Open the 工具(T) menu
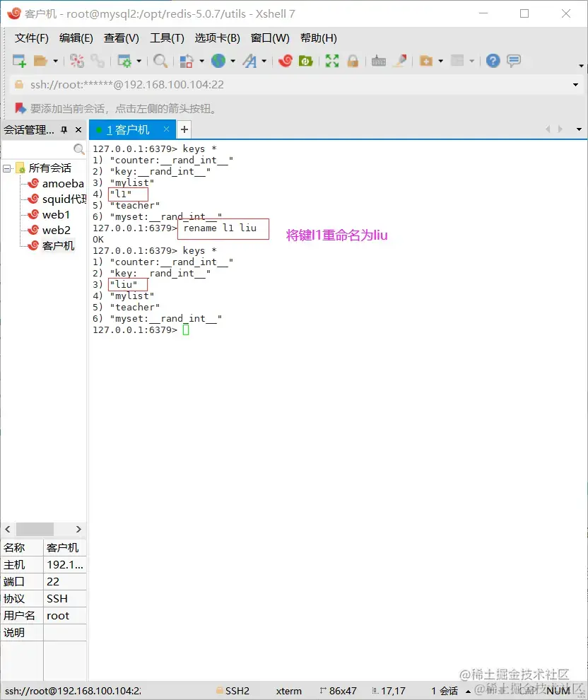Image resolution: width=588 pixels, height=700 pixels. (x=167, y=38)
